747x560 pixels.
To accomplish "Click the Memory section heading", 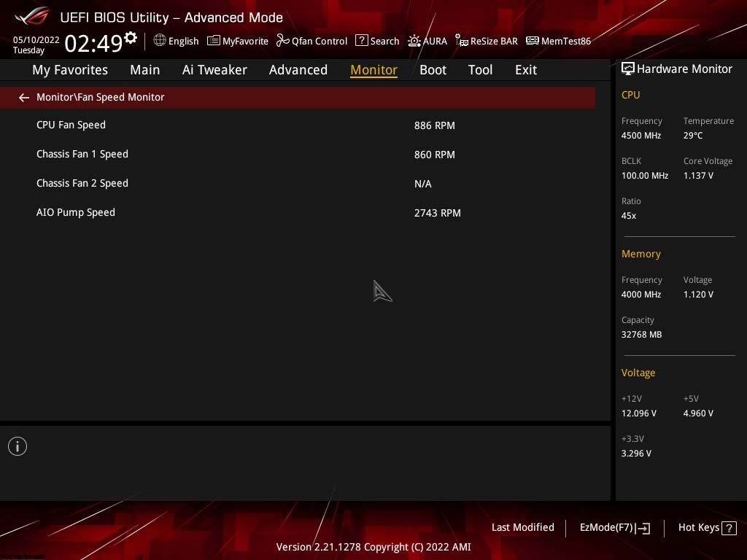I will tap(640, 254).
